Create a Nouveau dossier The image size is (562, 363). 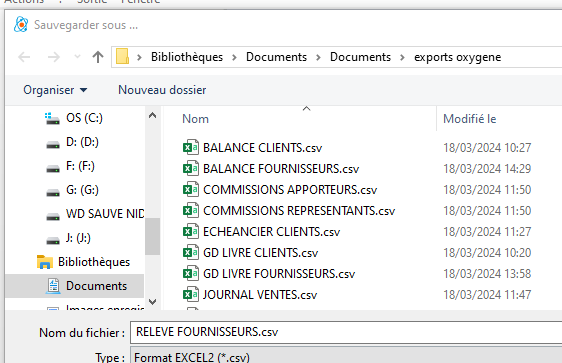(x=162, y=90)
